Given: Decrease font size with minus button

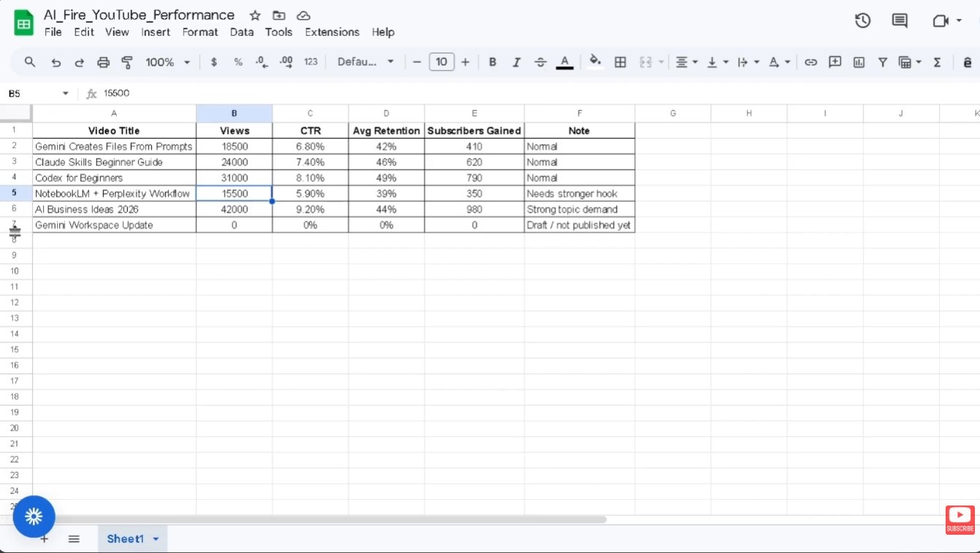Looking at the screenshot, I should [x=417, y=62].
